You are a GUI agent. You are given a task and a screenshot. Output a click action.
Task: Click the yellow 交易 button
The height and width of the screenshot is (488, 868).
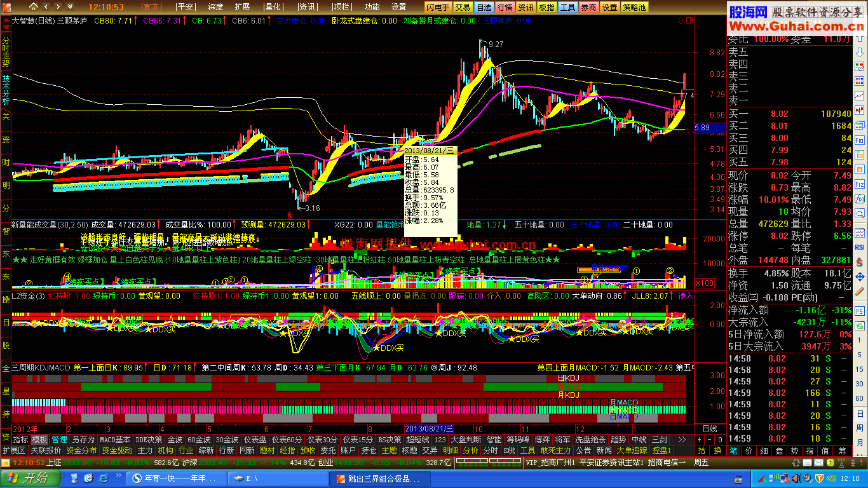(x=463, y=7)
